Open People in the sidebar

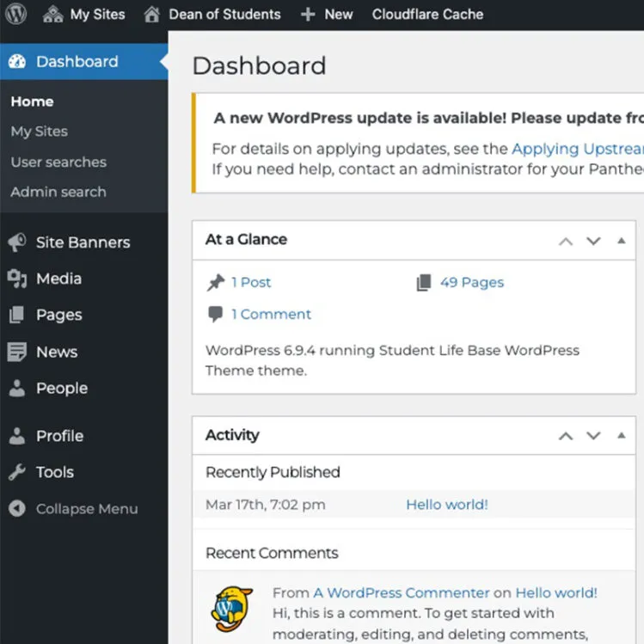62,388
